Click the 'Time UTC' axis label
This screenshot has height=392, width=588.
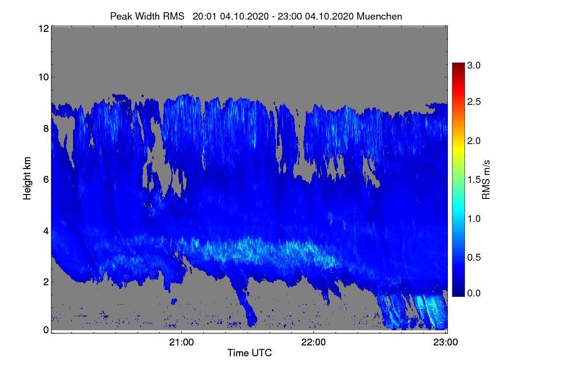249,353
